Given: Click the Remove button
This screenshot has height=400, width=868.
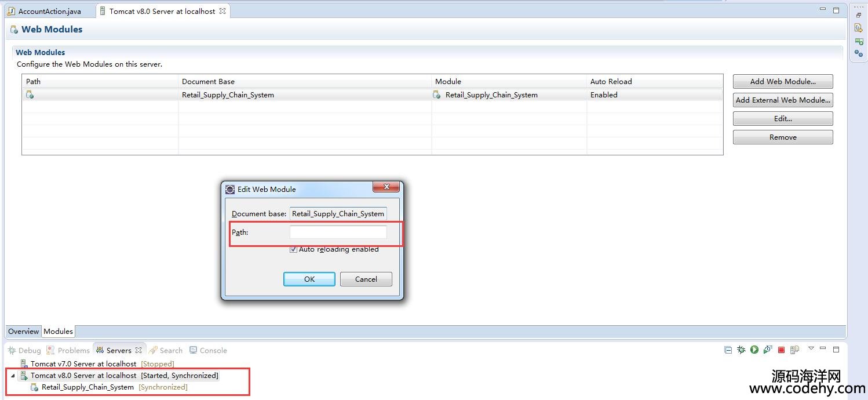Looking at the screenshot, I should (x=782, y=137).
